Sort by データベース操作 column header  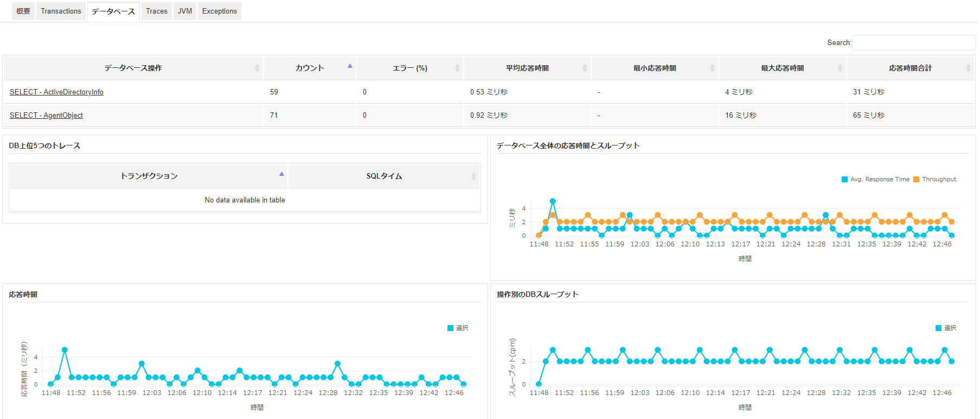(133, 68)
